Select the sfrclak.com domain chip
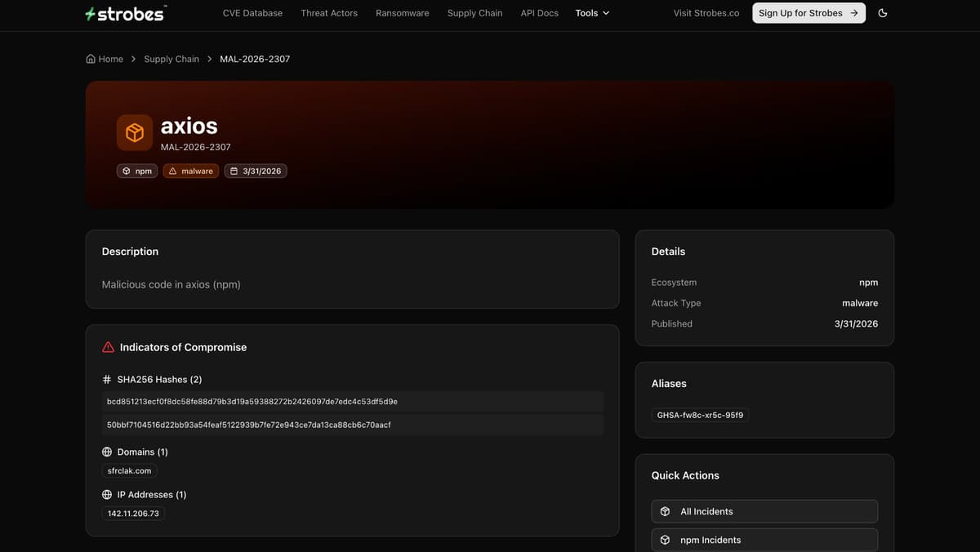980x552 pixels. tap(129, 470)
